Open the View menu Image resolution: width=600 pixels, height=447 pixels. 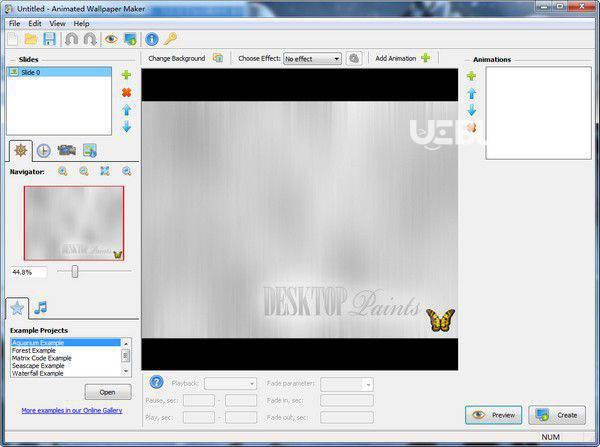tap(57, 23)
